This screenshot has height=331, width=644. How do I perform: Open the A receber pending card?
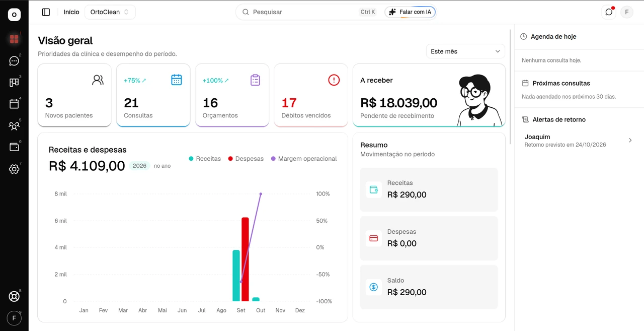coord(429,95)
